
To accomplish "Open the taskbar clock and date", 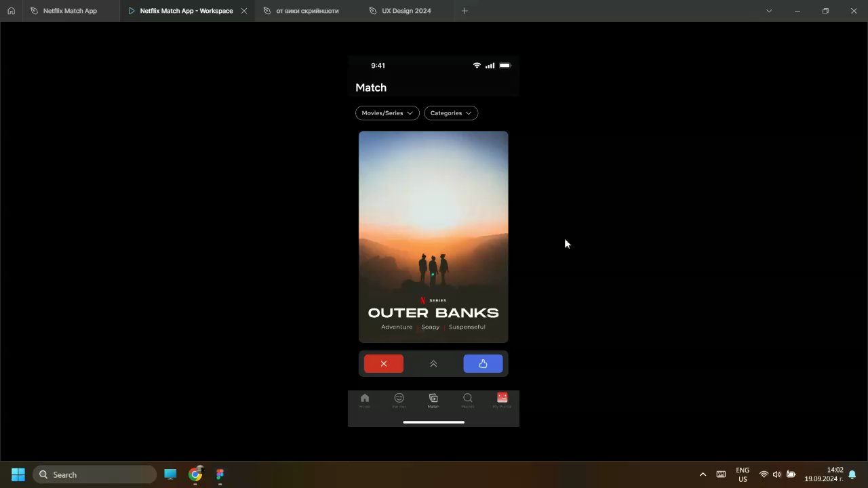I will point(823,474).
